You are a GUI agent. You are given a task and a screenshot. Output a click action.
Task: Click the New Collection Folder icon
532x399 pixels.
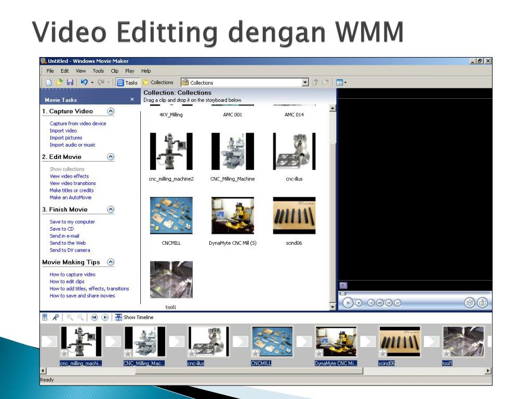(325, 83)
